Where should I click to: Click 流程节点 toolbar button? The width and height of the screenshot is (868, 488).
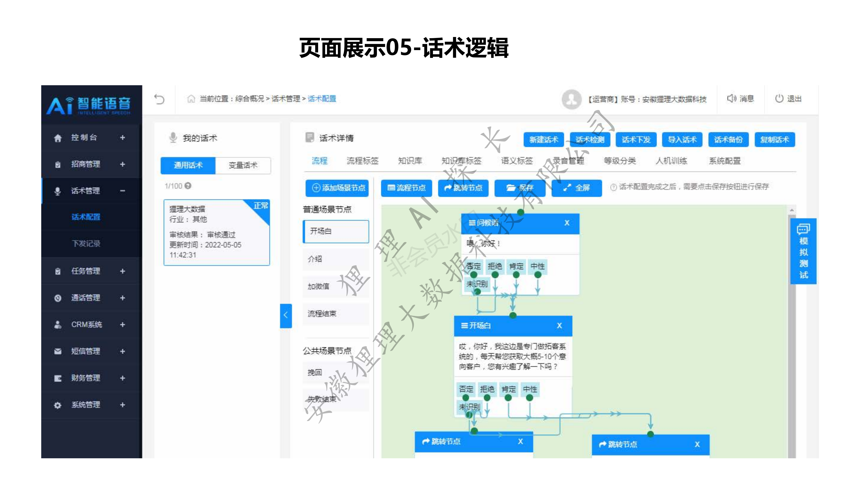pyautogui.click(x=406, y=188)
